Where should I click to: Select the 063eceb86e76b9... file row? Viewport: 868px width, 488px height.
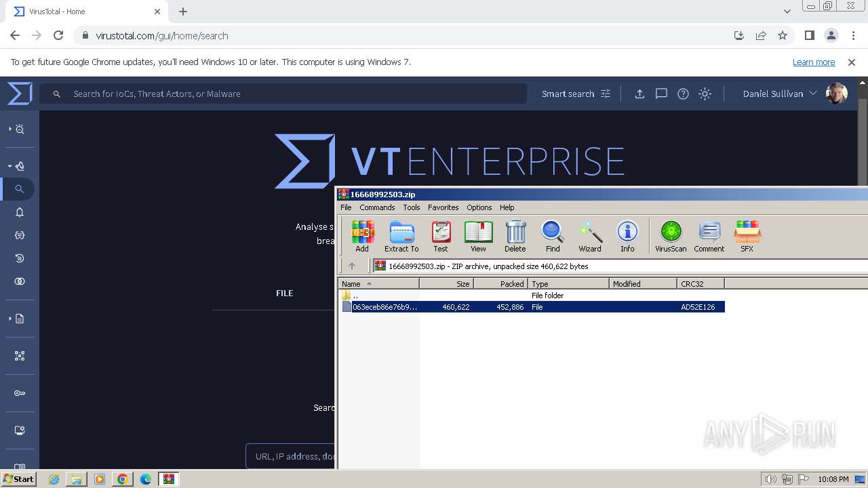point(532,307)
